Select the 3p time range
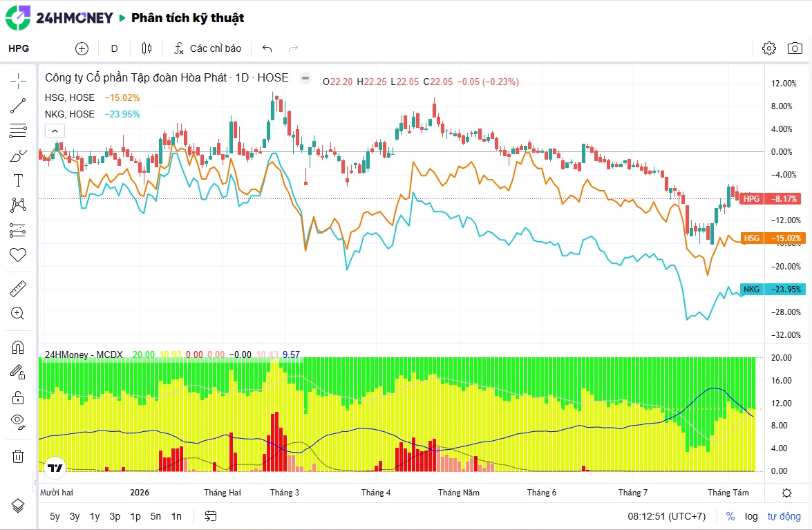Screen dimensions: 812x530 115,517
